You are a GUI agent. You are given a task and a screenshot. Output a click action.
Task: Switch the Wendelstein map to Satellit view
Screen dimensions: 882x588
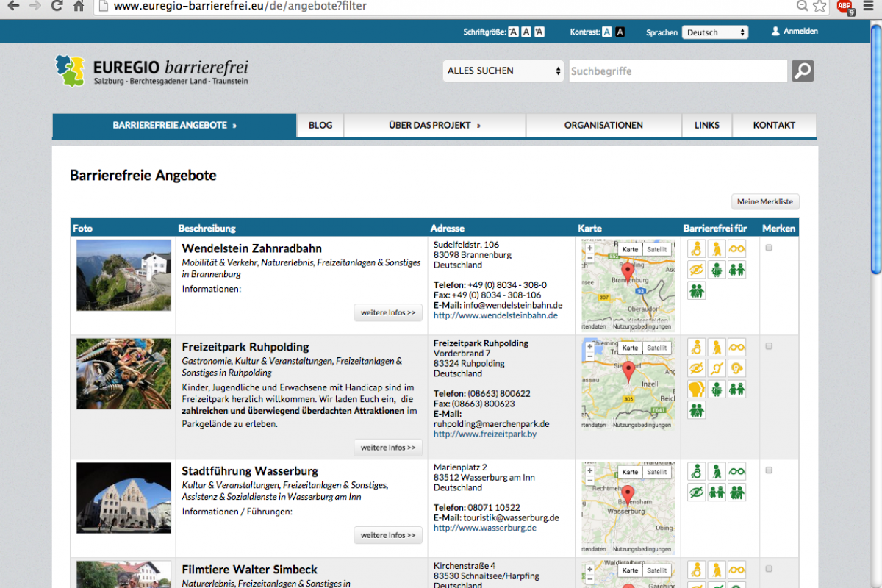coord(657,249)
